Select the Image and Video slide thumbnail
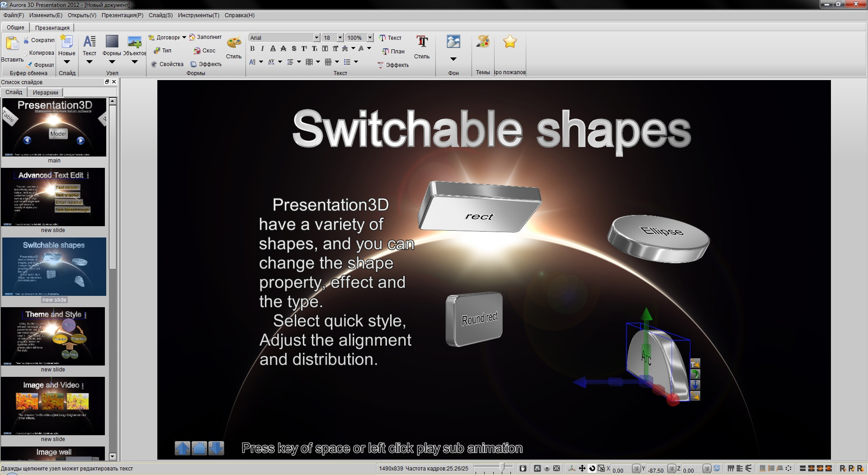This screenshot has width=868, height=475. click(53, 406)
